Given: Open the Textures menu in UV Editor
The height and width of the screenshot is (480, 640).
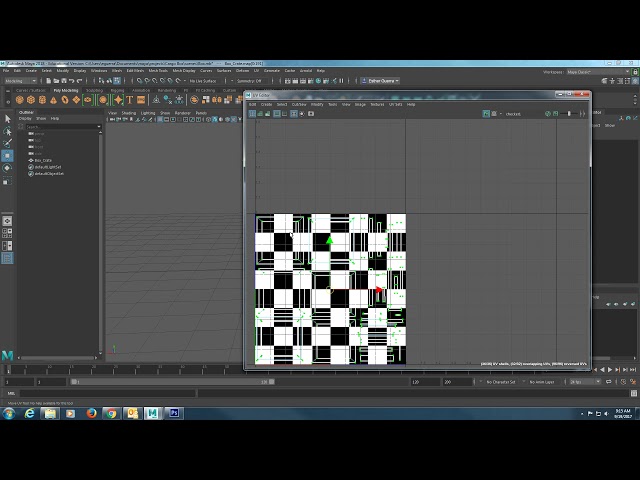Looking at the screenshot, I should click(x=377, y=104).
